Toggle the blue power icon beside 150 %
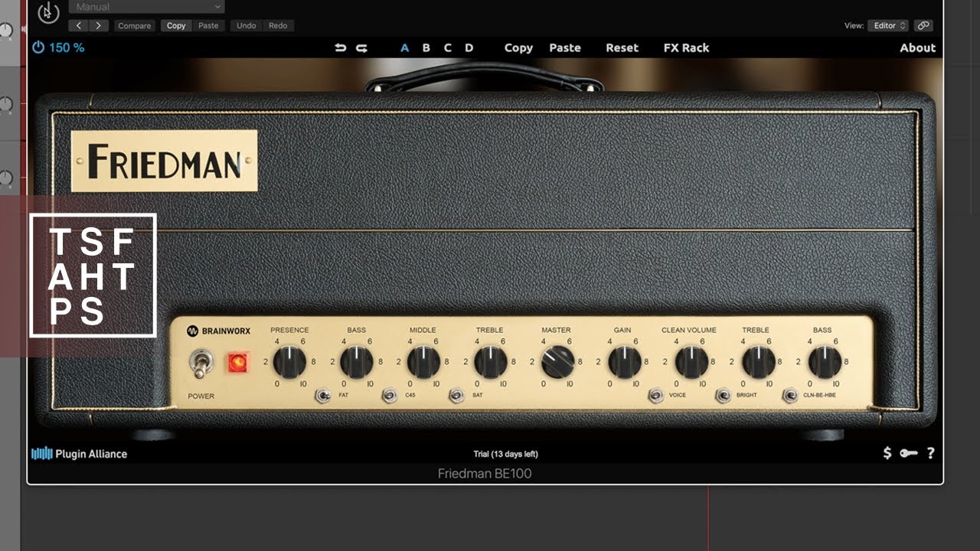The image size is (980, 551). coord(38,47)
